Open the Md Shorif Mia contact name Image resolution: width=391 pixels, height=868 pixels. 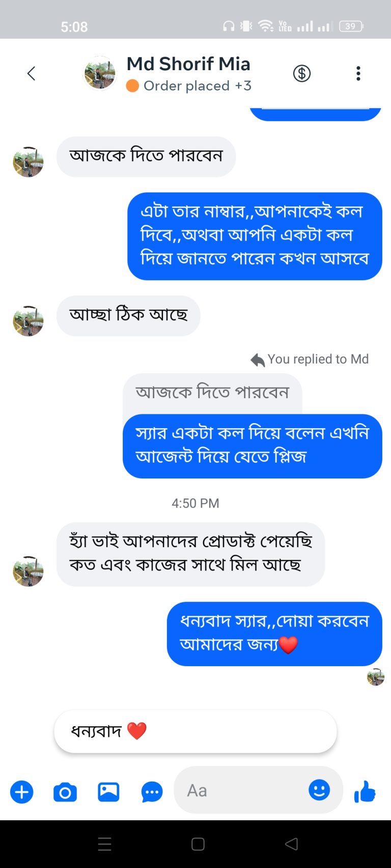click(188, 64)
